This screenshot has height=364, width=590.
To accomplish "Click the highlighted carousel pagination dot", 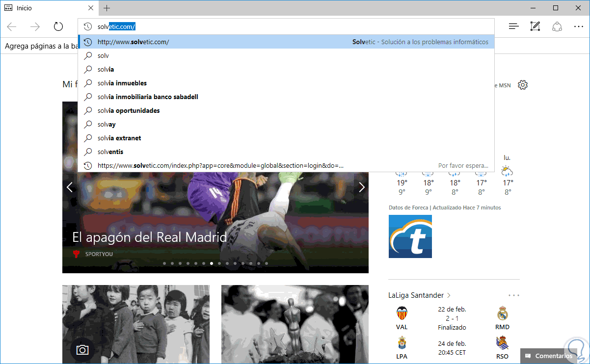I will 212,263.
